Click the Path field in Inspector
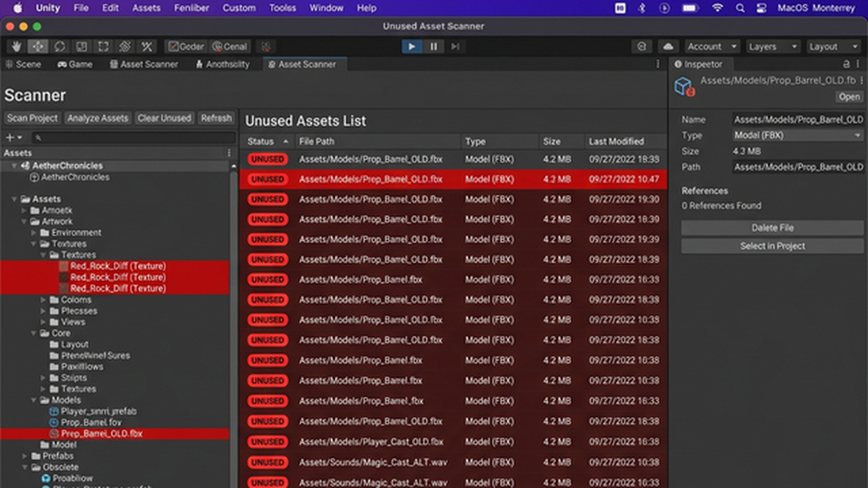The image size is (868, 488). (x=797, y=167)
